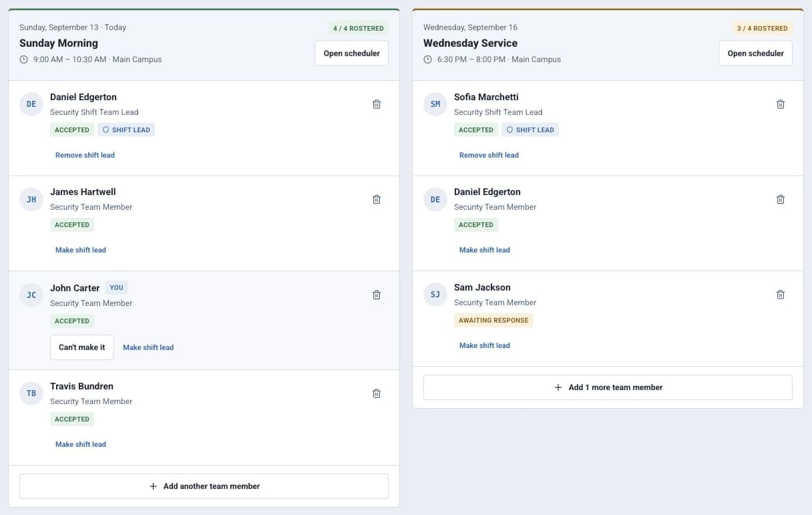Click the "YOU" tag beside John Carter
The height and width of the screenshot is (515, 812).
coord(117,288)
